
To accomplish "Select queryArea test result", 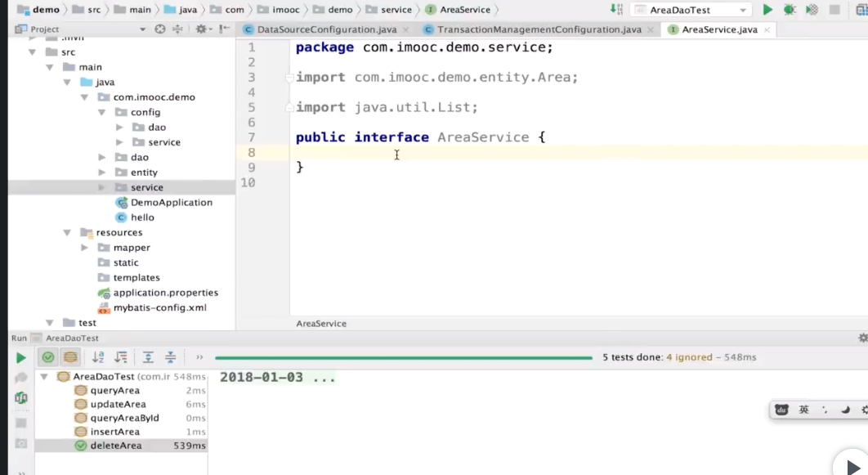I will 115,390.
